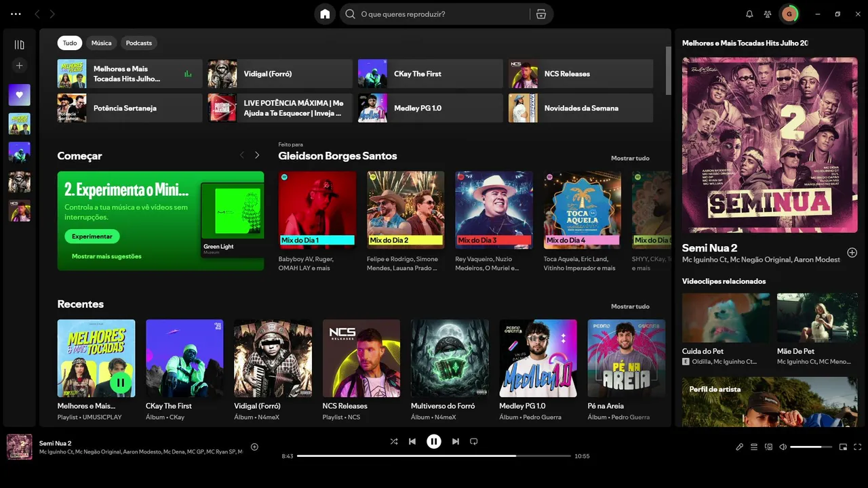Viewport: 868px width, 488px height.
Task: Open the Mix do Dia 2 cover
Action: coord(406,210)
